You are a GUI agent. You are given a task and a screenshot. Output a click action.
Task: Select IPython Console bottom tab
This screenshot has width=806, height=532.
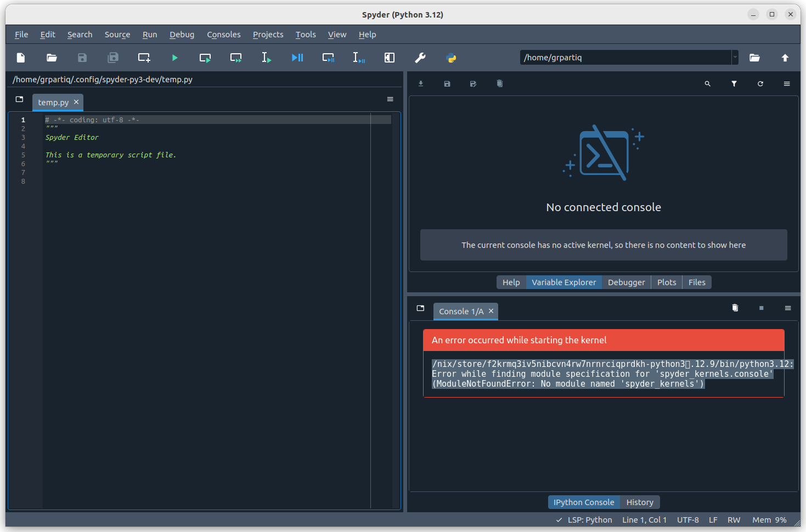[584, 502]
